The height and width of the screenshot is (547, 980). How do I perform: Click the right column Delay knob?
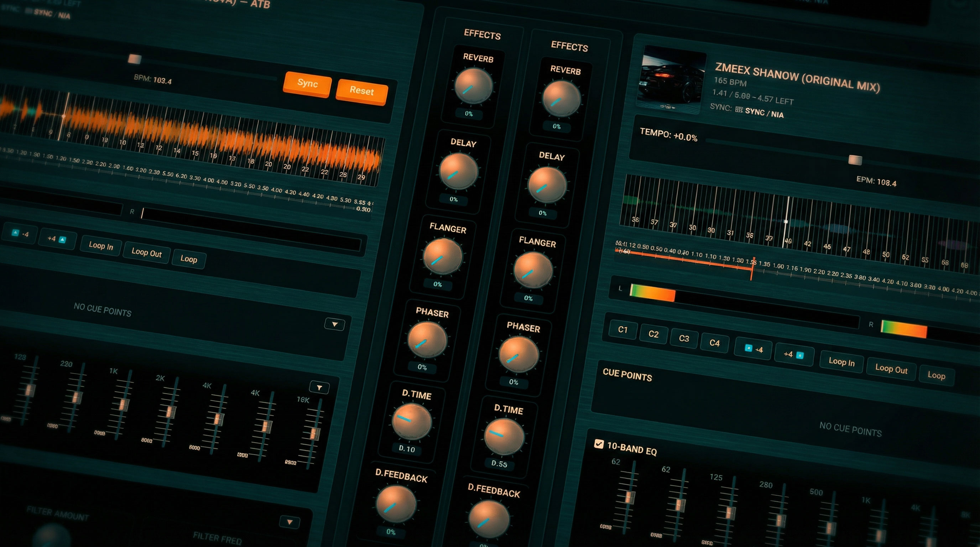(x=547, y=185)
